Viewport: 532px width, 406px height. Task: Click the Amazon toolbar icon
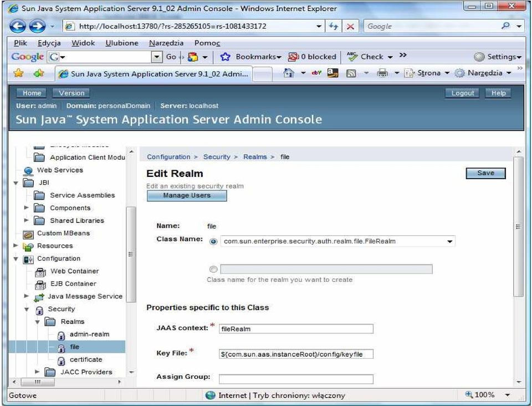click(x=333, y=73)
